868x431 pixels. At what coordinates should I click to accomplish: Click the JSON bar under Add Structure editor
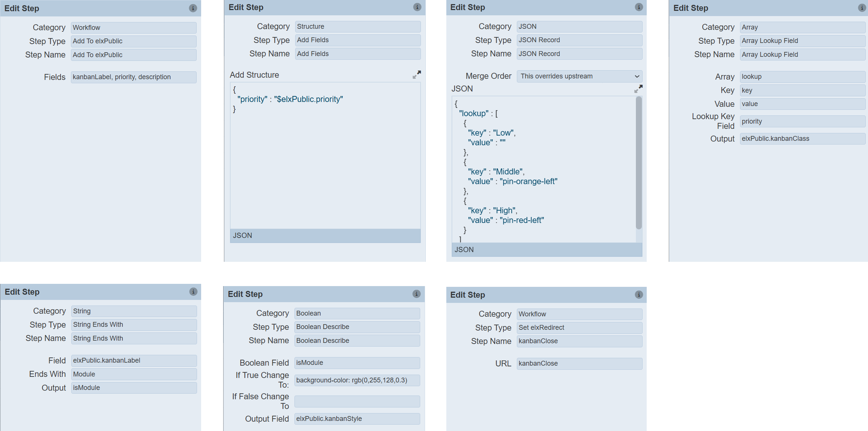(325, 236)
